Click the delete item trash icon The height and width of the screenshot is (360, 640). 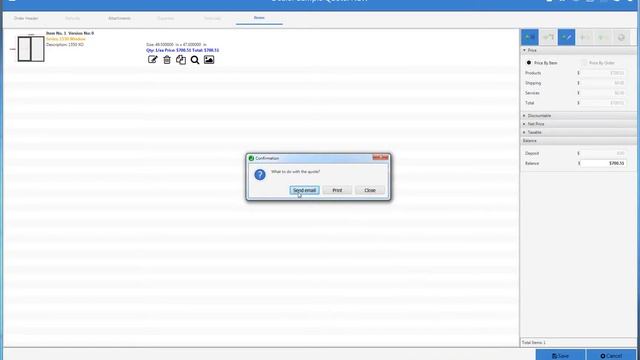[167, 60]
